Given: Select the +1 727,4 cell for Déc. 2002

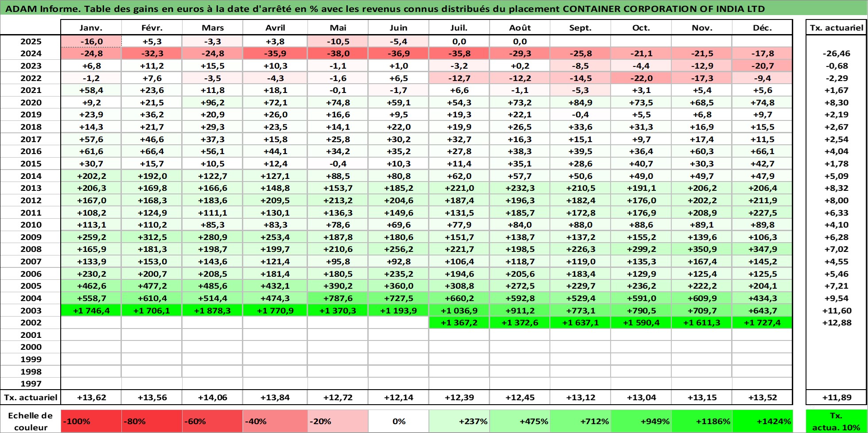Looking at the screenshot, I should (x=762, y=323).
